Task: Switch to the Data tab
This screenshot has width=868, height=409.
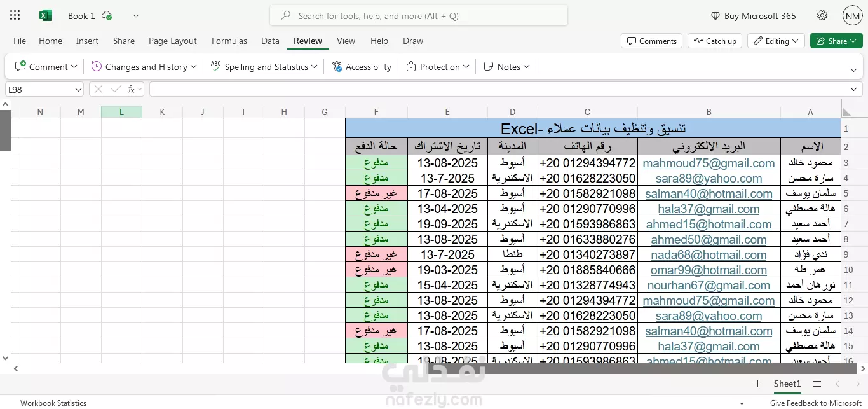Action: point(270,41)
